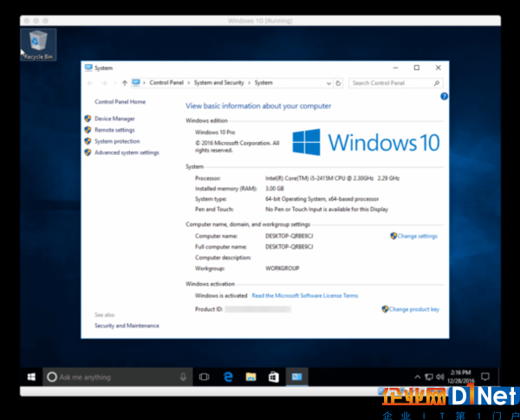The height and width of the screenshot is (420, 520).
Task: Select System breadcrumb segment
Action: tap(263, 83)
